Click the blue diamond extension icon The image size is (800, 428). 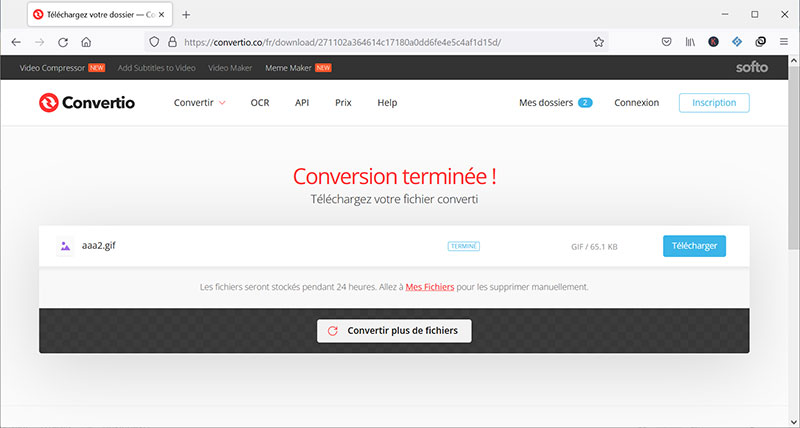[x=737, y=42]
